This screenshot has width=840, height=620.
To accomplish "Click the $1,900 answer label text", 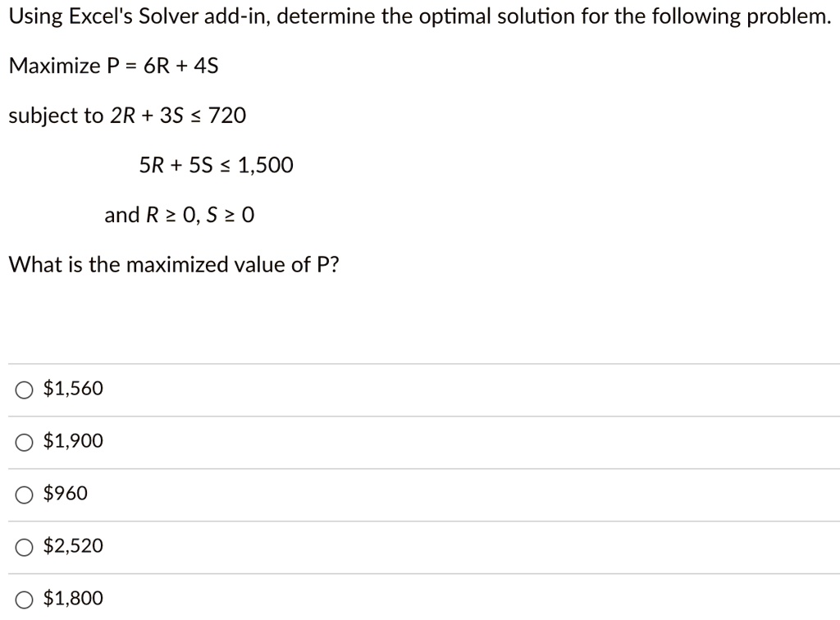I will pos(72,440).
